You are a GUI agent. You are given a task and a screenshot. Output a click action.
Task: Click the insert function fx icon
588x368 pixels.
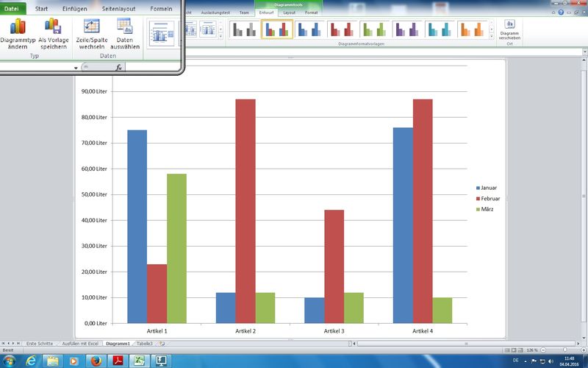(119, 68)
